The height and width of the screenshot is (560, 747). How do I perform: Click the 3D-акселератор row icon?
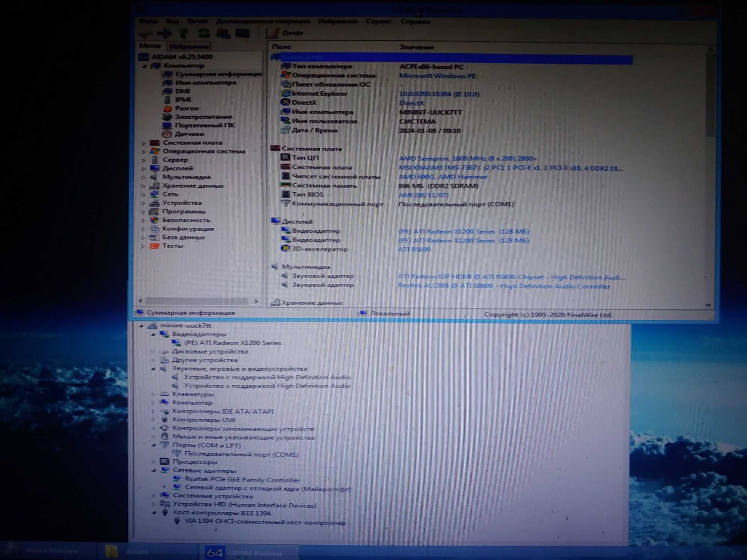point(285,249)
